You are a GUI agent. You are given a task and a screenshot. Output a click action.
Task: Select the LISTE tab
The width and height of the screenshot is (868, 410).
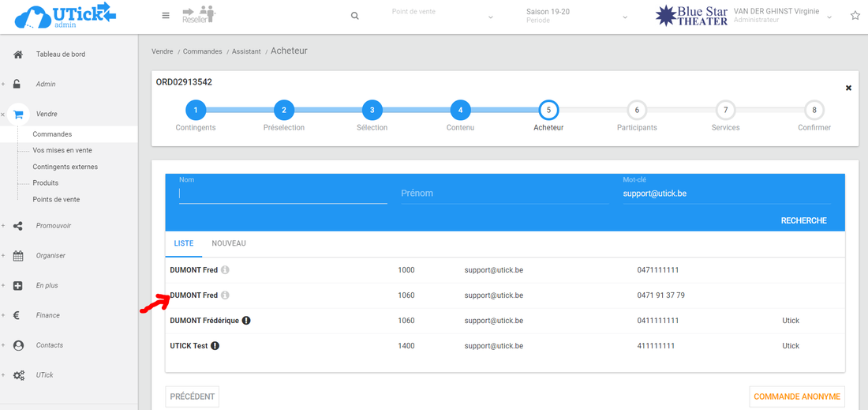point(183,243)
